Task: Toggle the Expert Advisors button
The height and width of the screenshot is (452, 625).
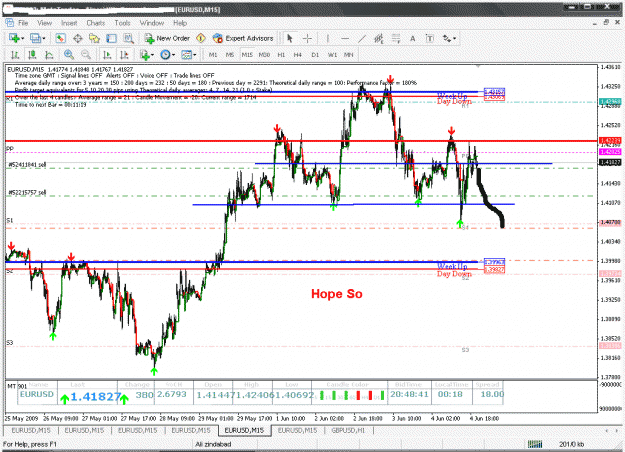Action: [x=243, y=38]
